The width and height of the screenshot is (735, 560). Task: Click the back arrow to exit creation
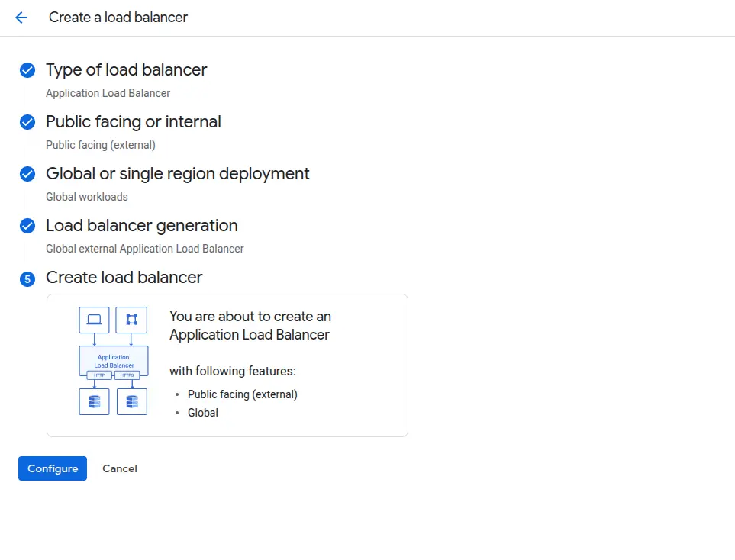click(21, 18)
